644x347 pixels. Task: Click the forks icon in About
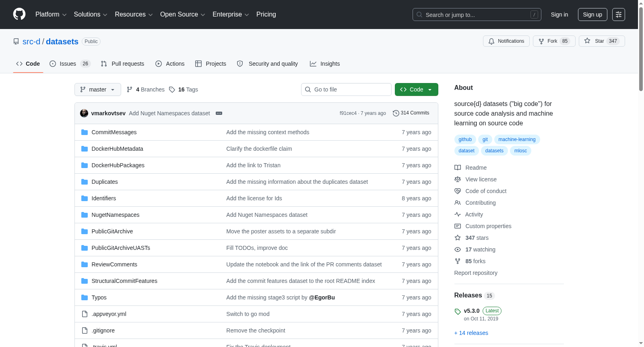click(458, 261)
